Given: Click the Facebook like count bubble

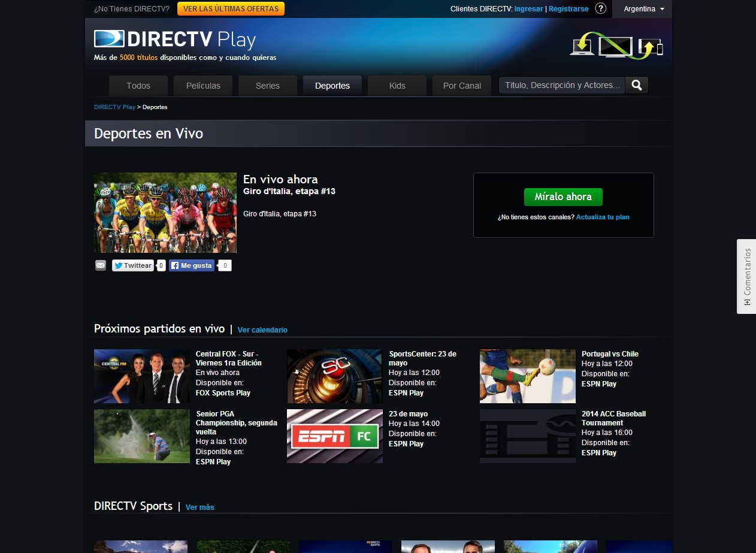Looking at the screenshot, I should [x=225, y=265].
